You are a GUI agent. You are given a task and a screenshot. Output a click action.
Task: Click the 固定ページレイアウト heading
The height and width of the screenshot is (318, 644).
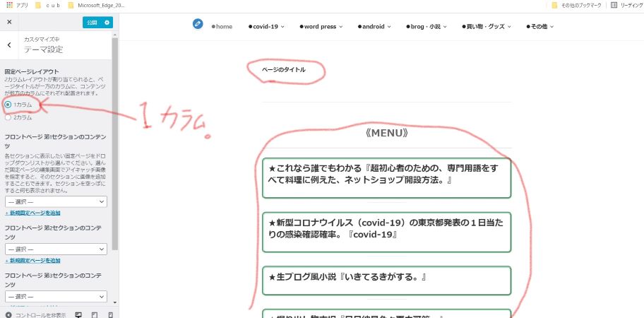pyautogui.click(x=32, y=71)
